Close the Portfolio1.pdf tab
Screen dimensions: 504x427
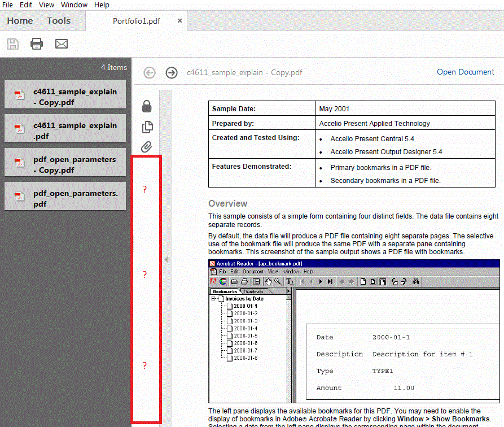point(179,20)
